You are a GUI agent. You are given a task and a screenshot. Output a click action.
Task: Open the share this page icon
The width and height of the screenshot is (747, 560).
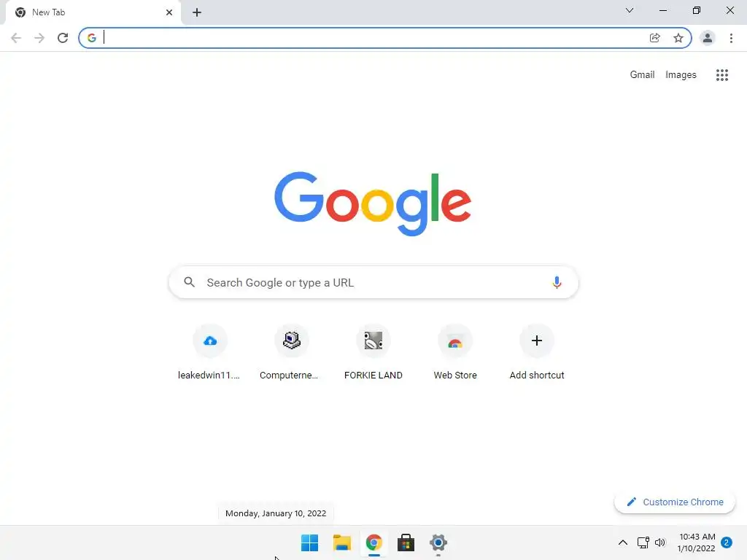click(654, 38)
